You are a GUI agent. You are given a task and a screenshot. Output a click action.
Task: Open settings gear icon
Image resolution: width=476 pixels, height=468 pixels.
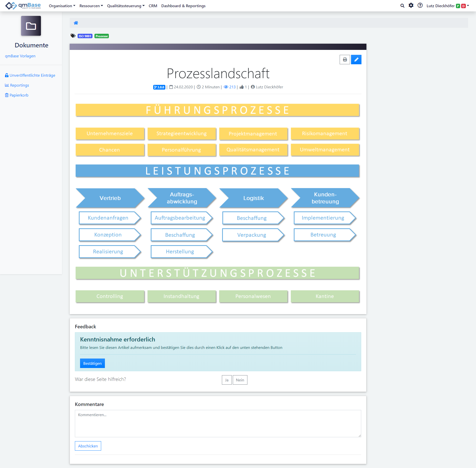411,5
